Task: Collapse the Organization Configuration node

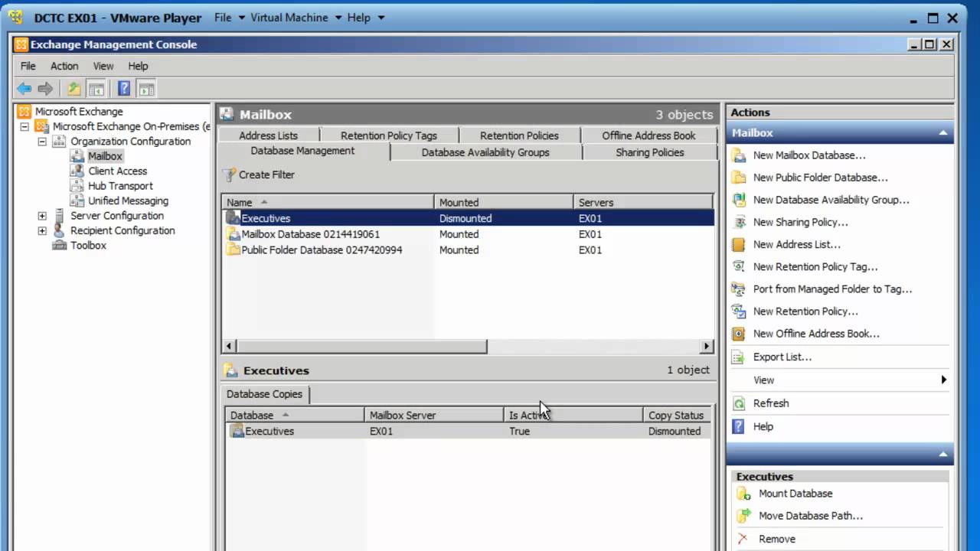Action: 42,142
